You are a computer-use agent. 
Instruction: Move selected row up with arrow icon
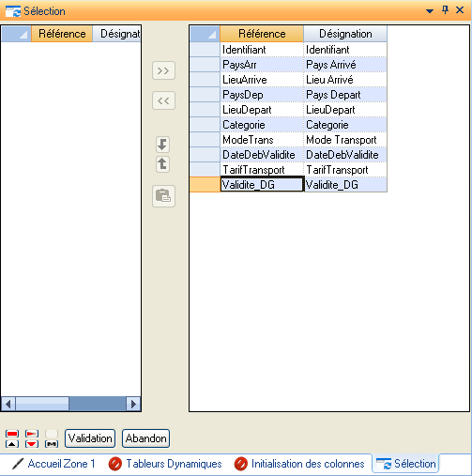[162, 164]
